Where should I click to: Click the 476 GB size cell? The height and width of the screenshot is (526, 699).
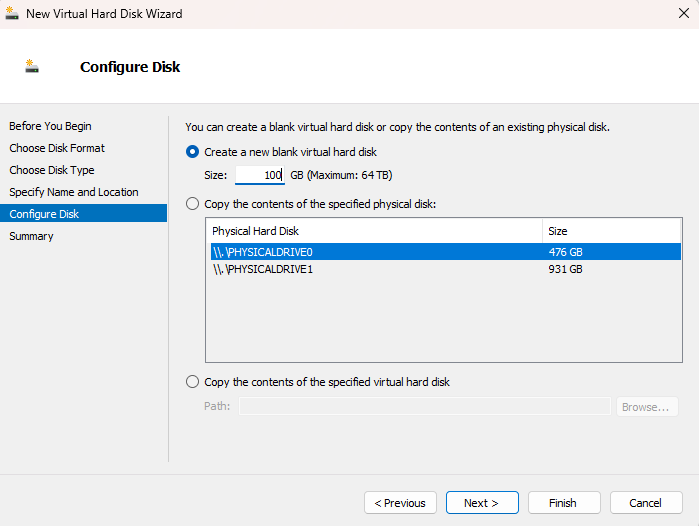[x=565, y=252]
